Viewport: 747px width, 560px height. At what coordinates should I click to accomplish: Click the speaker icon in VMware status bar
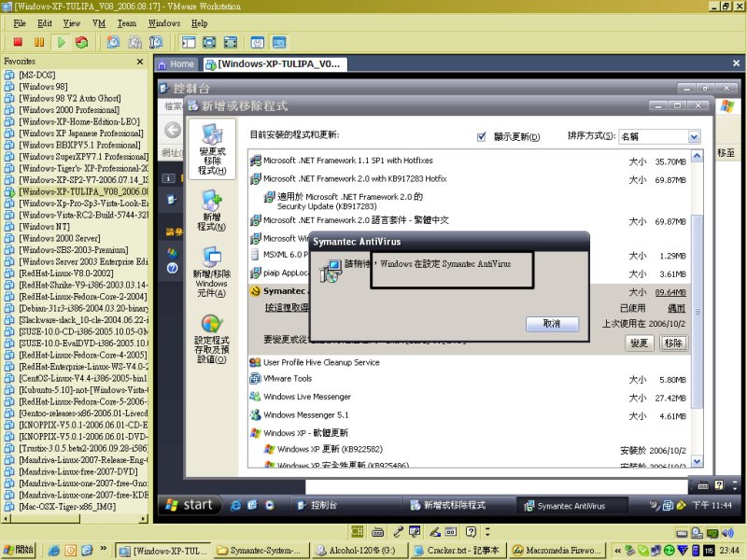click(x=728, y=533)
